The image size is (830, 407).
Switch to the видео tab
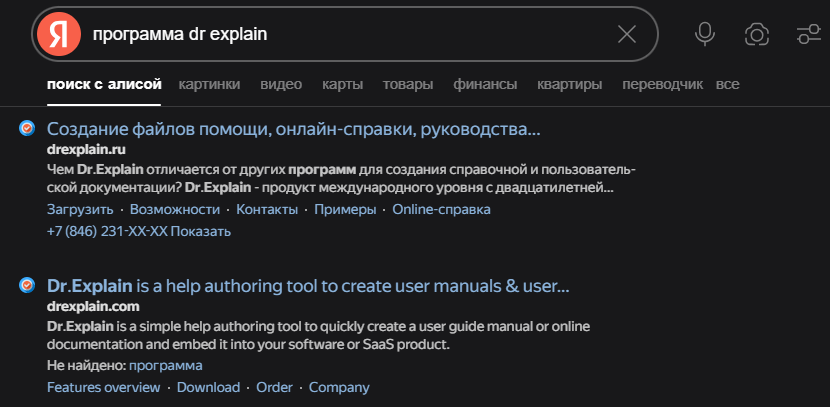click(x=281, y=84)
